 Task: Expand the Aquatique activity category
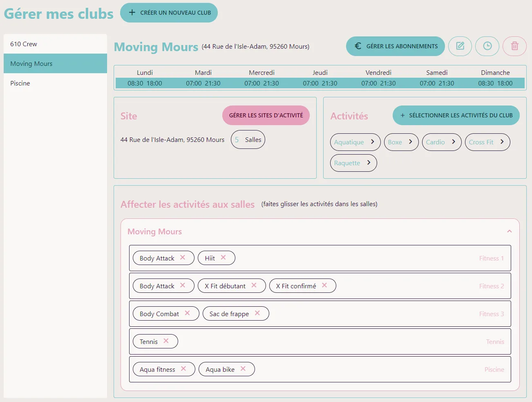coord(355,142)
